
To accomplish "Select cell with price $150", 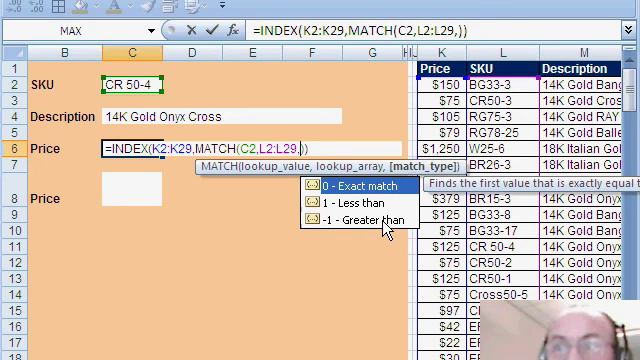I will tap(442, 85).
